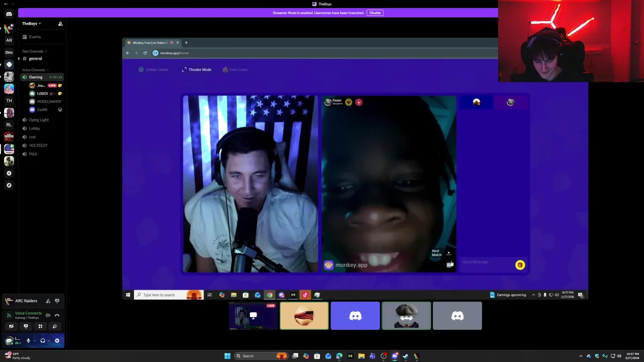Click the LIVE badge next to Joe

coord(52,85)
